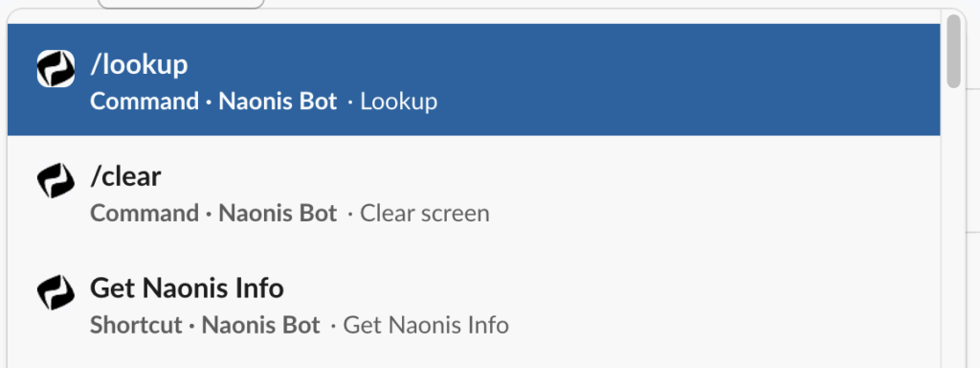Viewport: 980px width, 368px height.
Task: Run the Get Naonis Info shortcut title
Action: click(187, 287)
